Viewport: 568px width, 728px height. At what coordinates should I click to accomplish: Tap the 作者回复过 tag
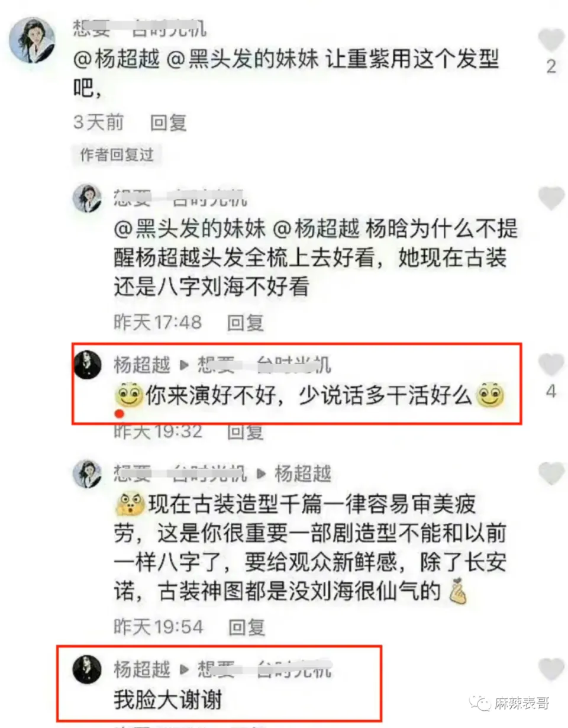[x=117, y=155]
